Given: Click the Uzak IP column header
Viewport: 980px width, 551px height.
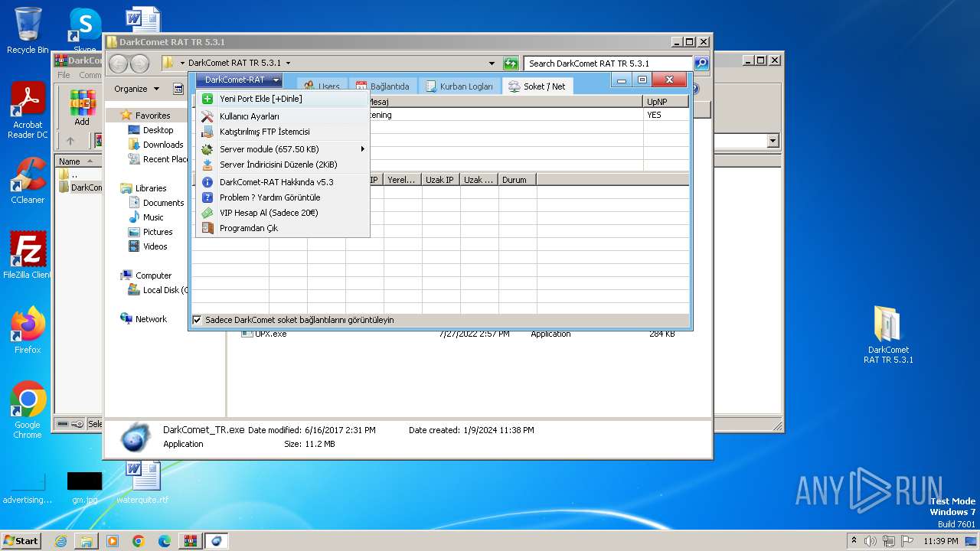Looking at the screenshot, I should 440,180.
